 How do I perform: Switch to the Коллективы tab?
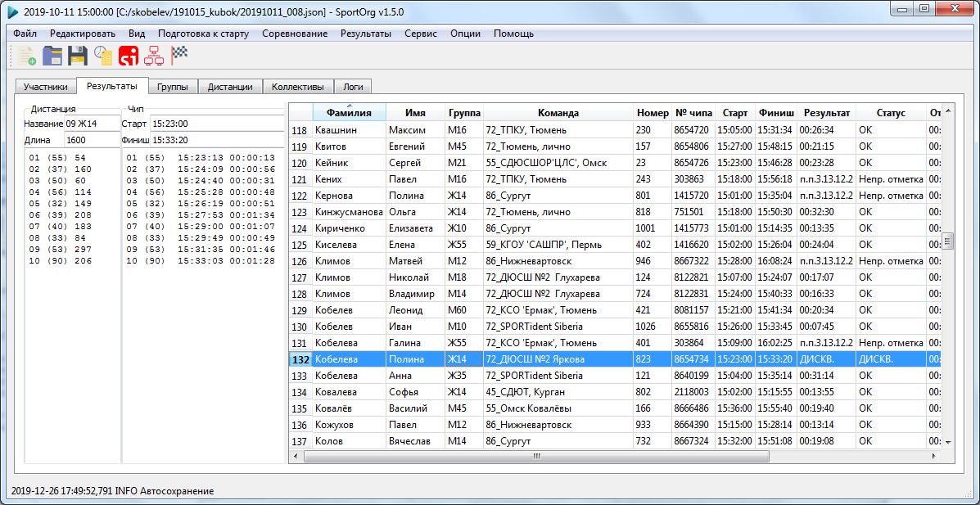[x=298, y=87]
